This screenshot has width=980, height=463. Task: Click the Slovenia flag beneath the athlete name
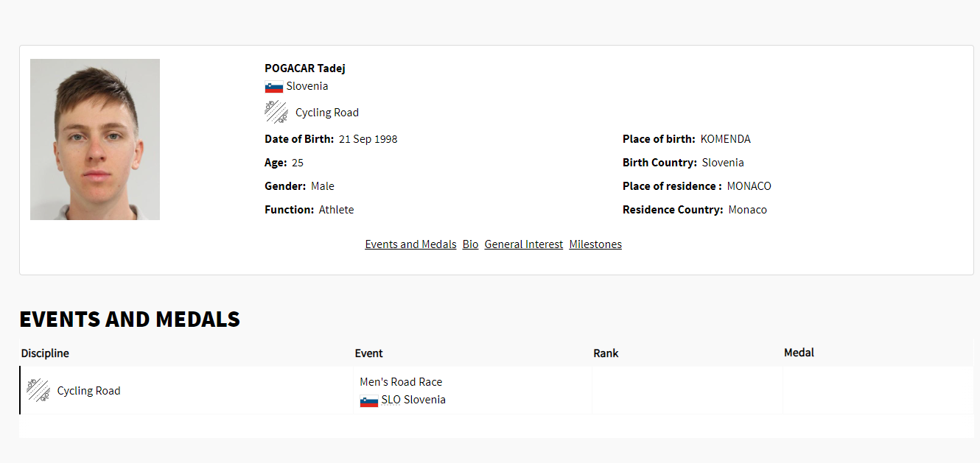coord(274,87)
